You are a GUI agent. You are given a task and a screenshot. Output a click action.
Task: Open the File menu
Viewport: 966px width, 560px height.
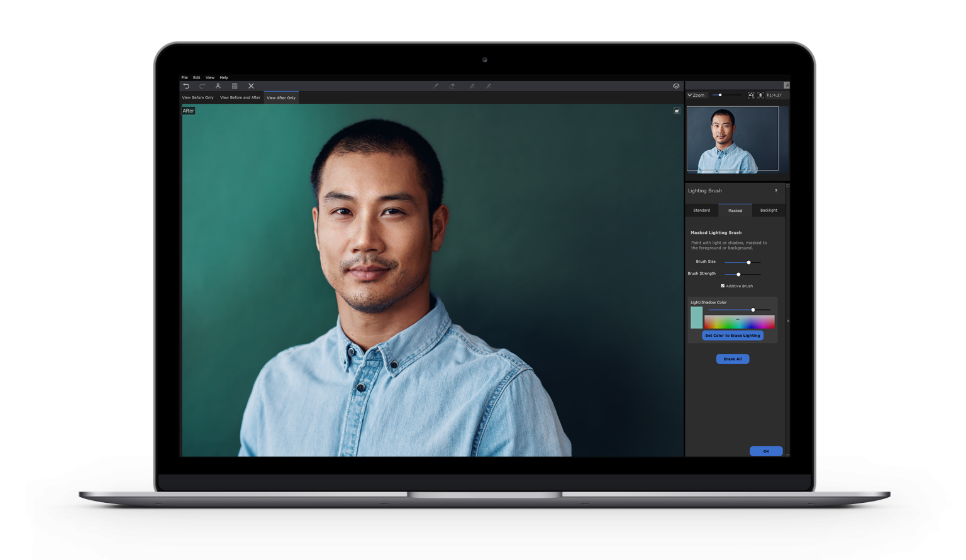point(184,77)
